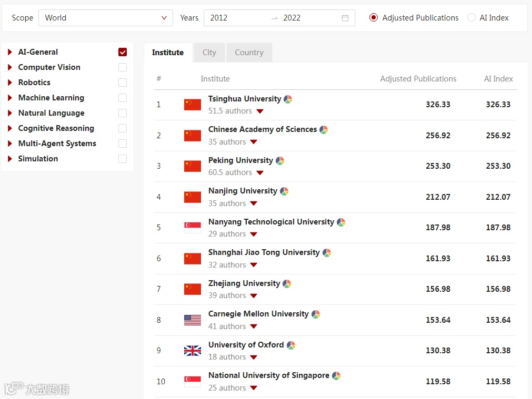Check the Natural Language checkbox
The image size is (532, 399).
(x=123, y=113)
